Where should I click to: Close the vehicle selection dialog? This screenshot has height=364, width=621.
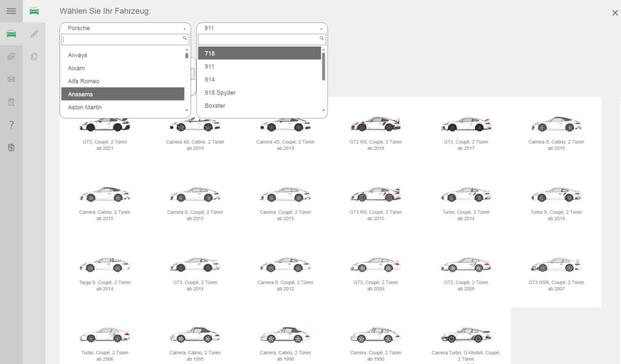(x=615, y=13)
